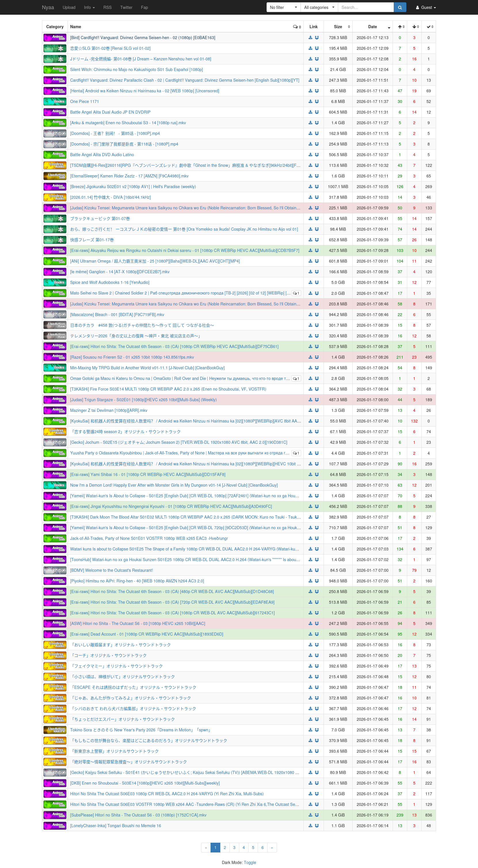Open Upload page in navbar
Viewport: 478px width, 868px height.
(x=69, y=7)
